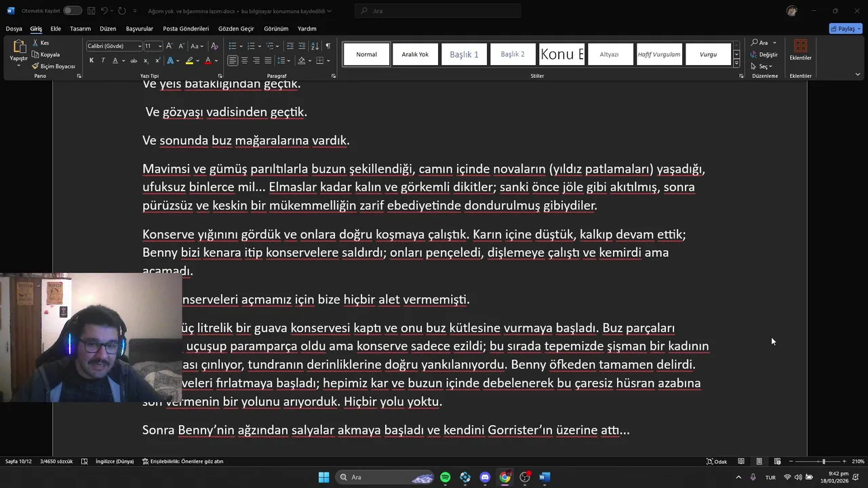This screenshot has height=488, width=868.
Task: Expand the bullet list dropdown arrow
Action: point(240,46)
